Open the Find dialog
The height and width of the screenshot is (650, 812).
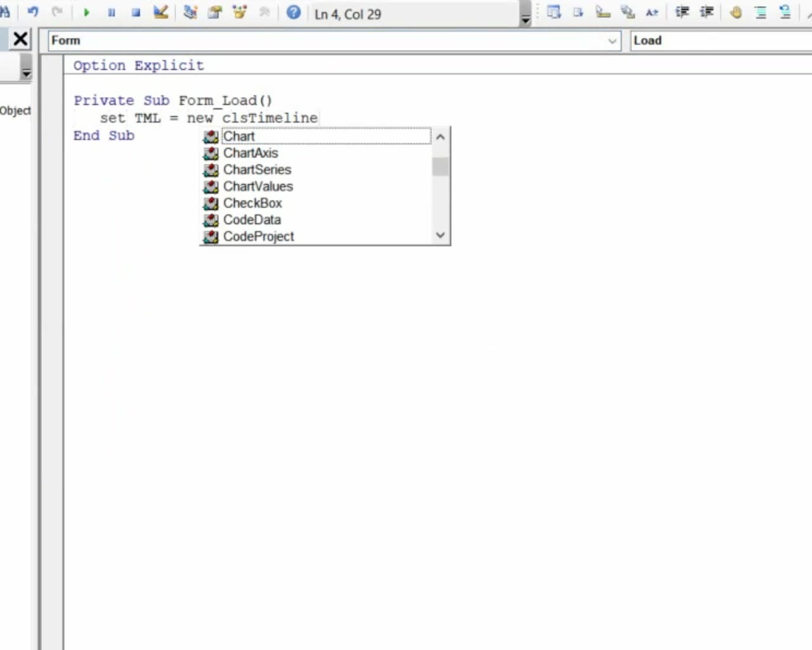(x=6, y=12)
